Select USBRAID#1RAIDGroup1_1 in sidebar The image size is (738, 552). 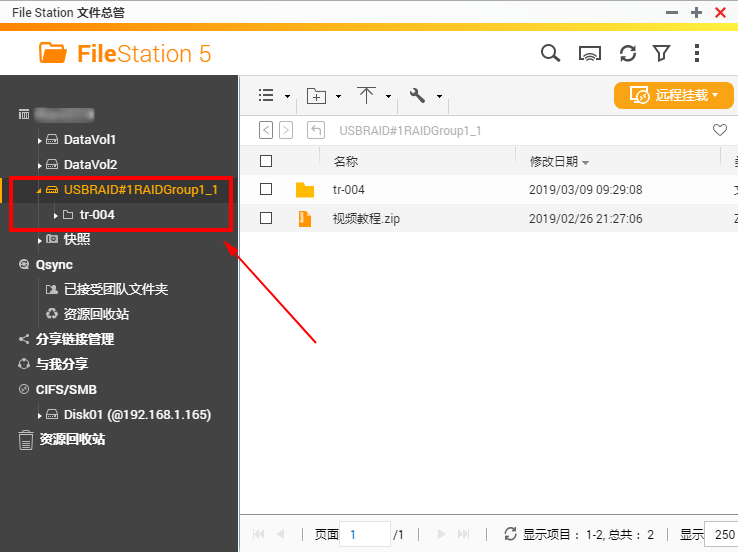[141, 190]
